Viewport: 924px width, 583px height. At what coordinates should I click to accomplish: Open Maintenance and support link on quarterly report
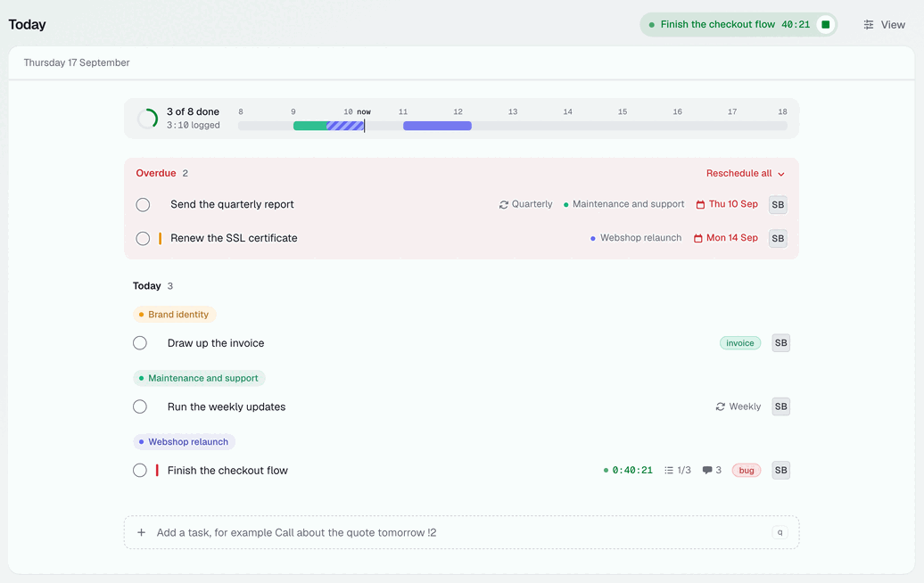click(624, 204)
